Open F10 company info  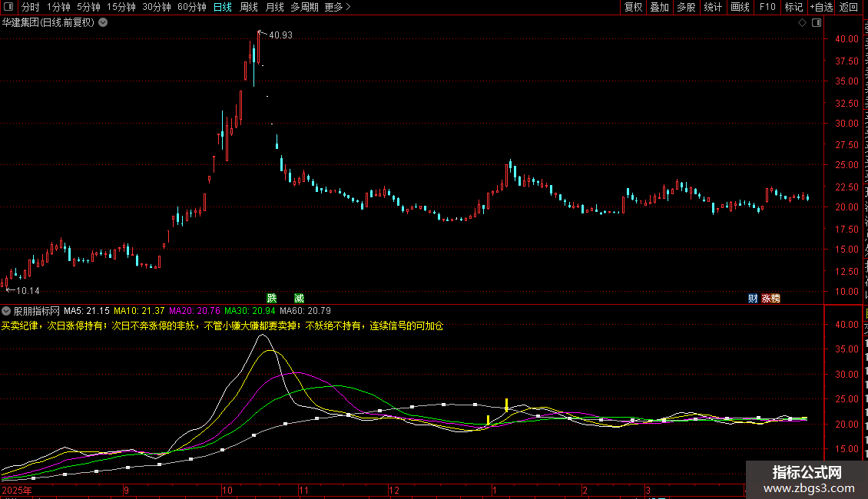[x=767, y=7]
